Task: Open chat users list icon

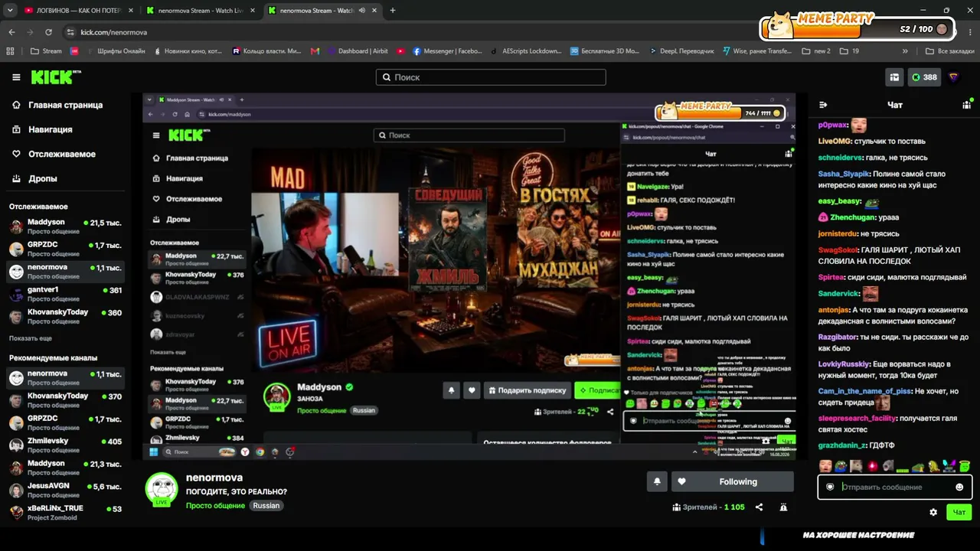Action: pyautogui.click(x=966, y=105)
